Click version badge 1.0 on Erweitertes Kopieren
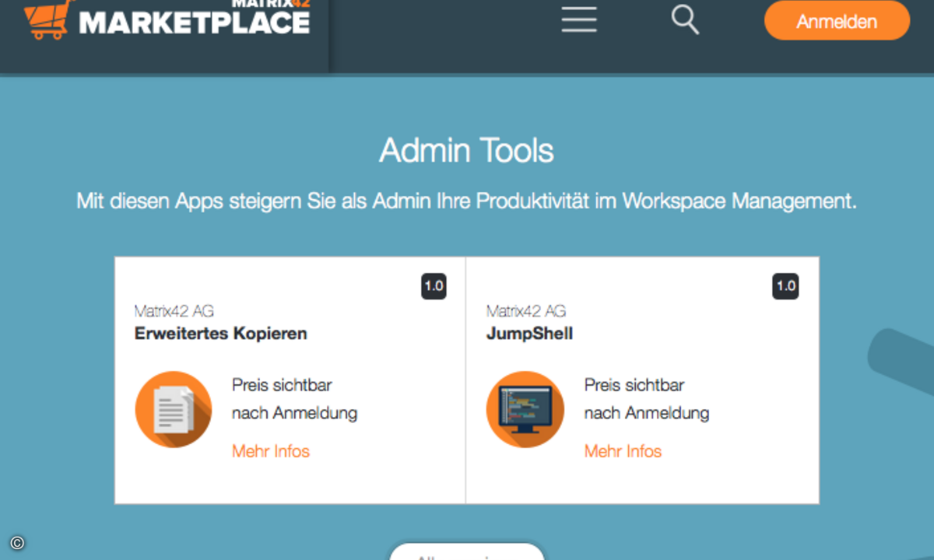The width and height of the screenshot is (934, 560). point(434,286)
